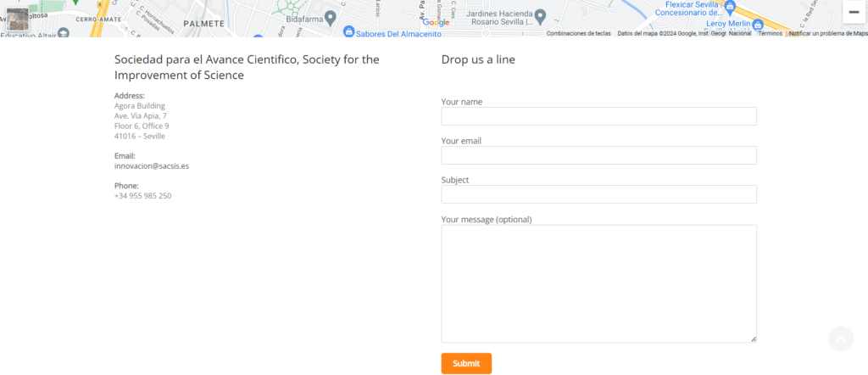Open the map's Términos link
Screen dimensions: 868x375
770,33
